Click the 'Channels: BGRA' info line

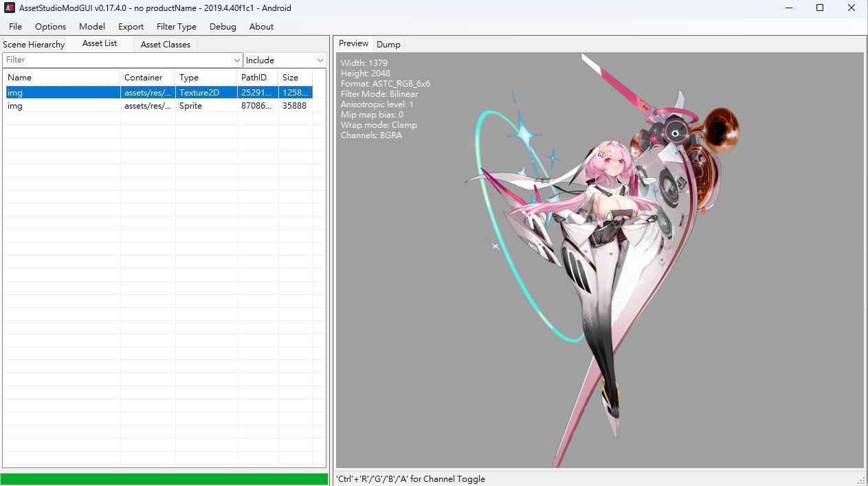tap(372, 135)
